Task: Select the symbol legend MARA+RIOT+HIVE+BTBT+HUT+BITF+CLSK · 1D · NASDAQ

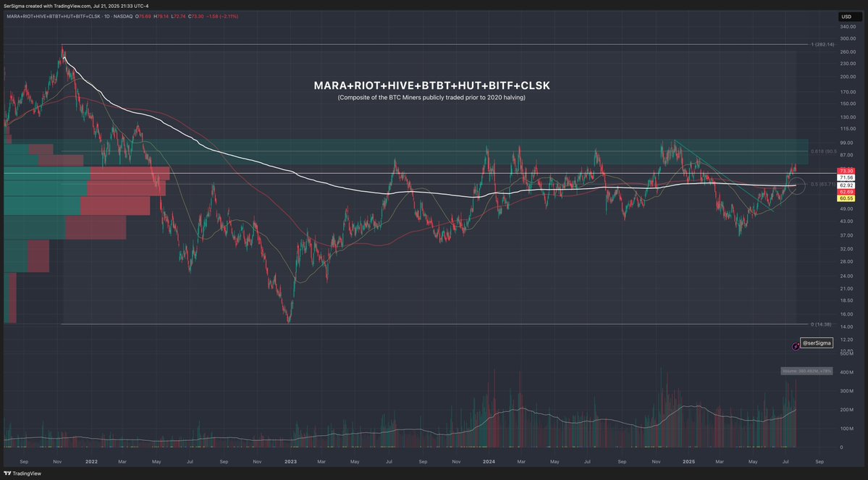Action: [69, 17]
